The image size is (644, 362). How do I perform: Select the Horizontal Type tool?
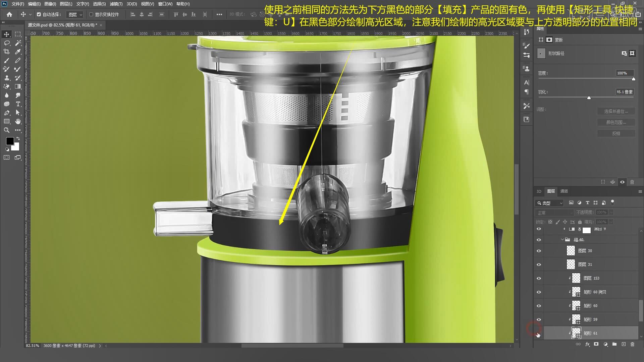pos(18,104)
